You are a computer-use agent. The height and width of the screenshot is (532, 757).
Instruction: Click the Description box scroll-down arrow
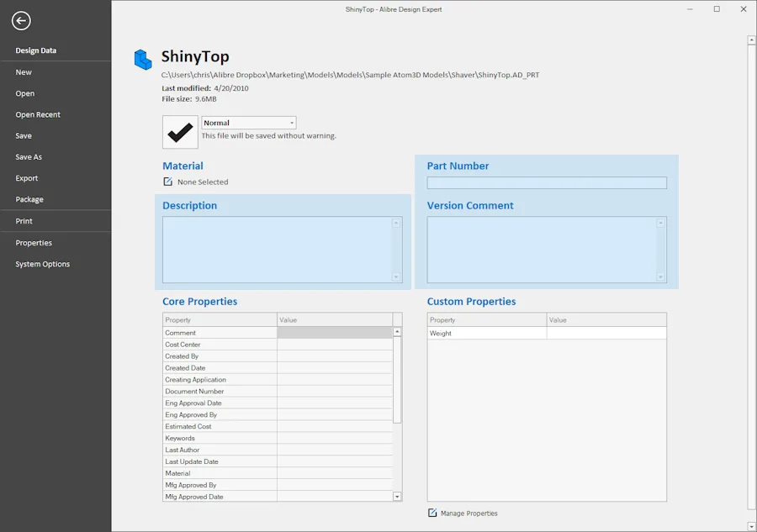pos(396,277)
